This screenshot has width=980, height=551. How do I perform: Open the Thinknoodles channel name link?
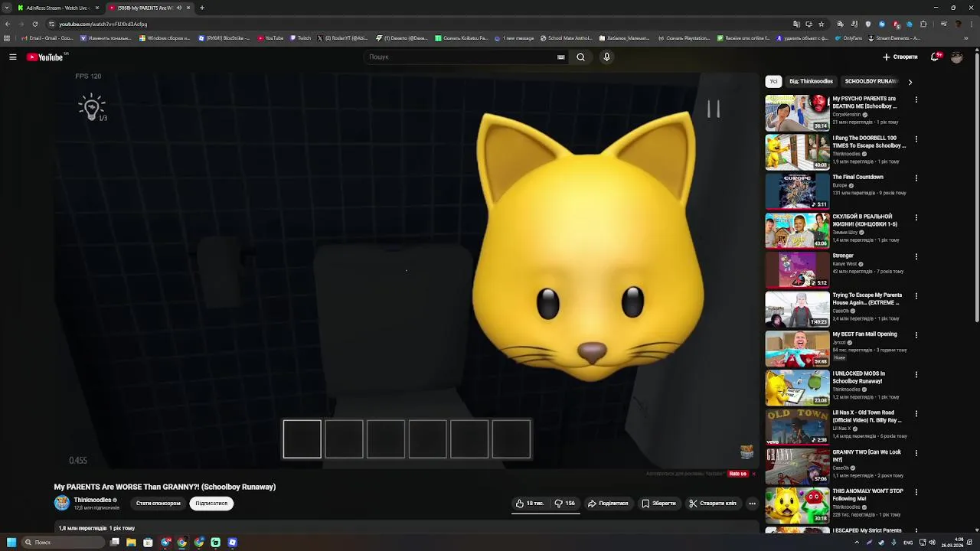click(93, 500)
